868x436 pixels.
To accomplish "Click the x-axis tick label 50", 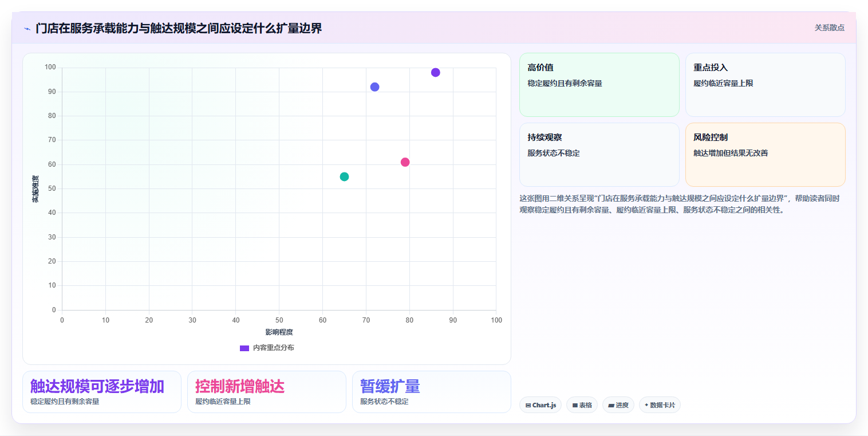I will click(279, 320).
